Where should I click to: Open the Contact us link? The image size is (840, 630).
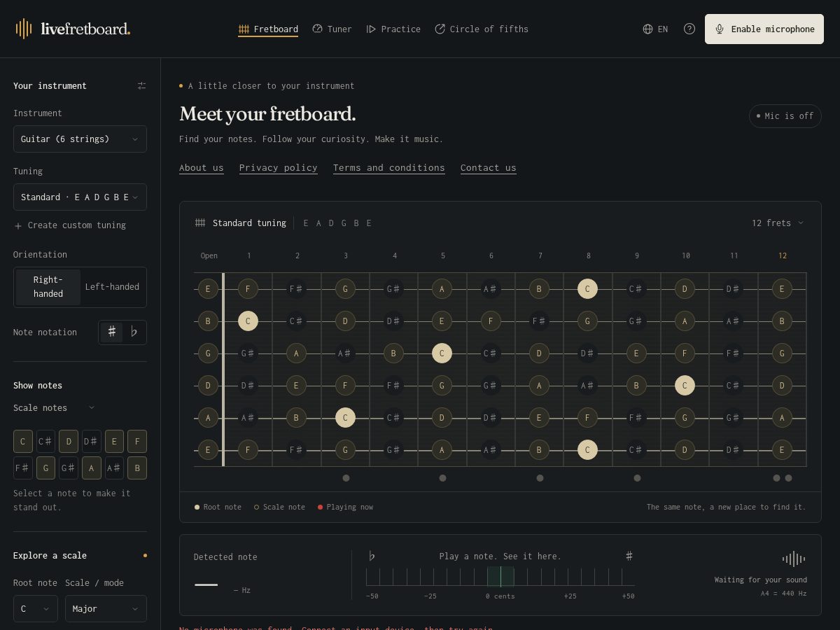tap(489, 168)
